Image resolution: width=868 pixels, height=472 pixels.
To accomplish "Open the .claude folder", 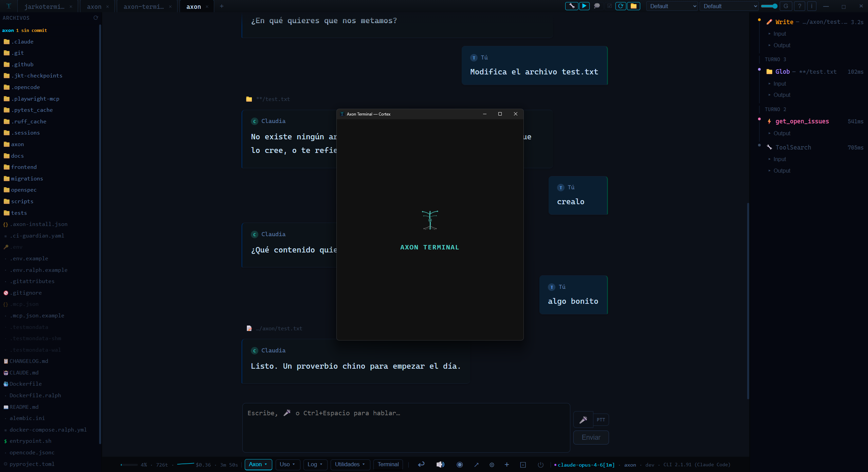I will pyautogui.click(x=19, y=42).
